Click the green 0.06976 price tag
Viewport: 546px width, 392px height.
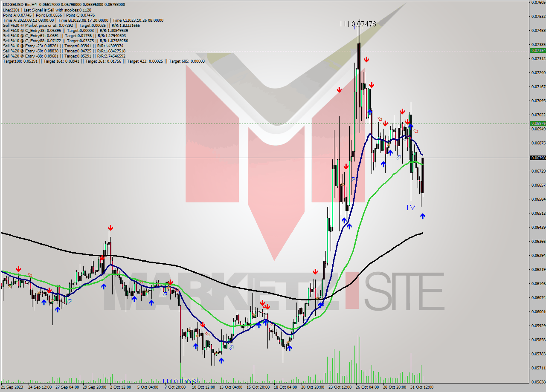click(538, 124)
